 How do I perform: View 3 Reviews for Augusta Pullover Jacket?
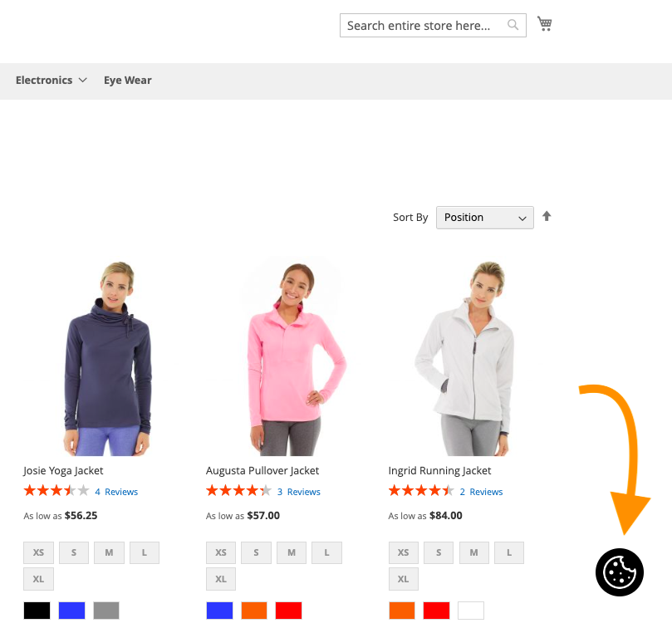click(299, 492)
